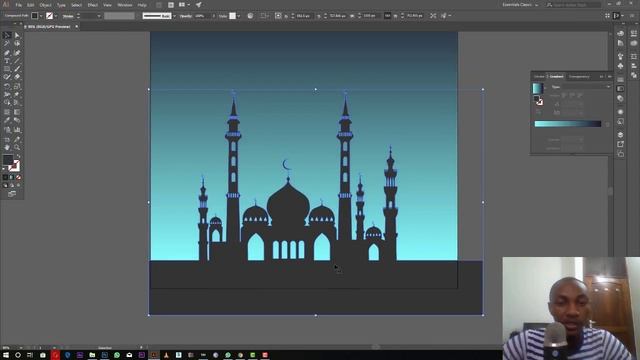The width and height of the screenshot is (640, 360).
Task: Open fill color dropdown in control bar
Action: 41,16
